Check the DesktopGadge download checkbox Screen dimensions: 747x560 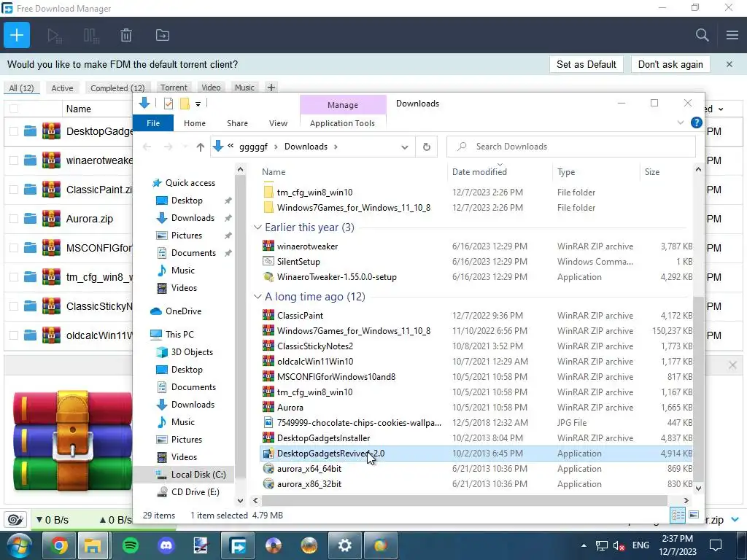(14, 131)
